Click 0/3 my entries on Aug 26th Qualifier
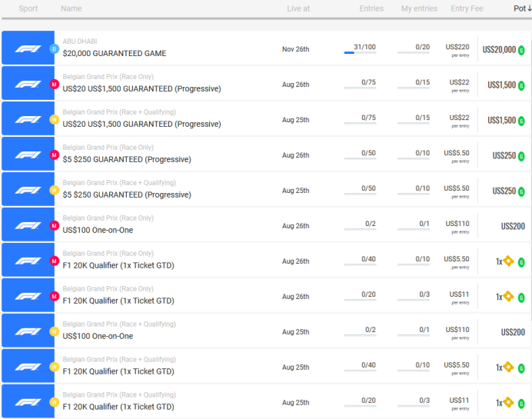532x419 pixels. (424, 294)
